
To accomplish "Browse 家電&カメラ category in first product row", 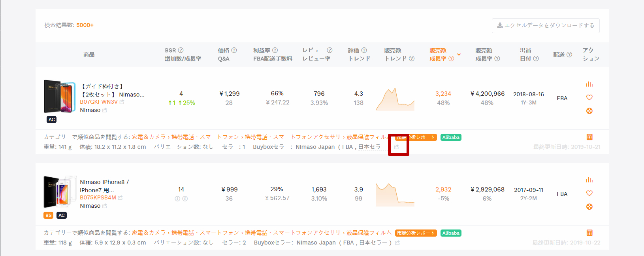I will click(149, 137).
